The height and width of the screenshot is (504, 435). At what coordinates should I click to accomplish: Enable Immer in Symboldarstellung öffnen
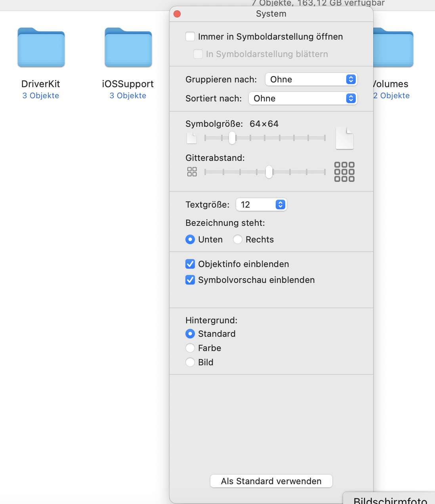click(191, 37)
